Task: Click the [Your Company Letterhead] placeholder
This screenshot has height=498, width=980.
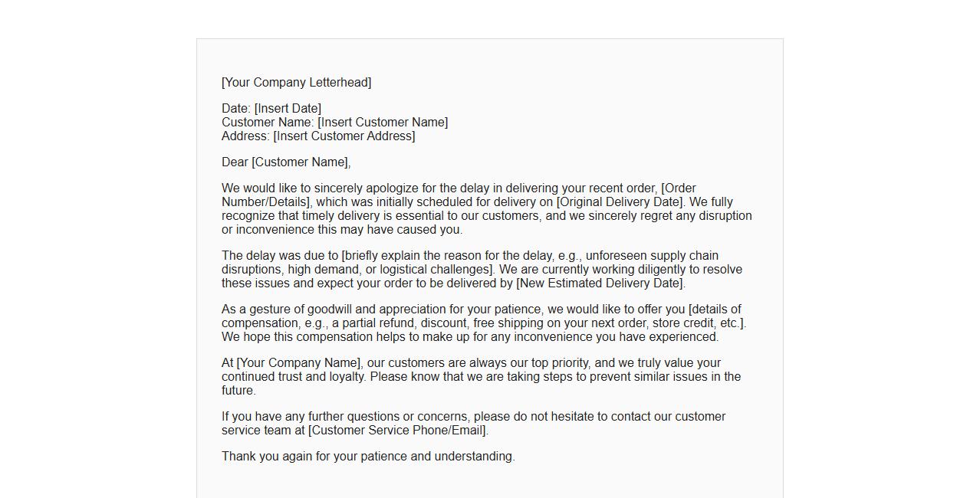Action: 296,83
